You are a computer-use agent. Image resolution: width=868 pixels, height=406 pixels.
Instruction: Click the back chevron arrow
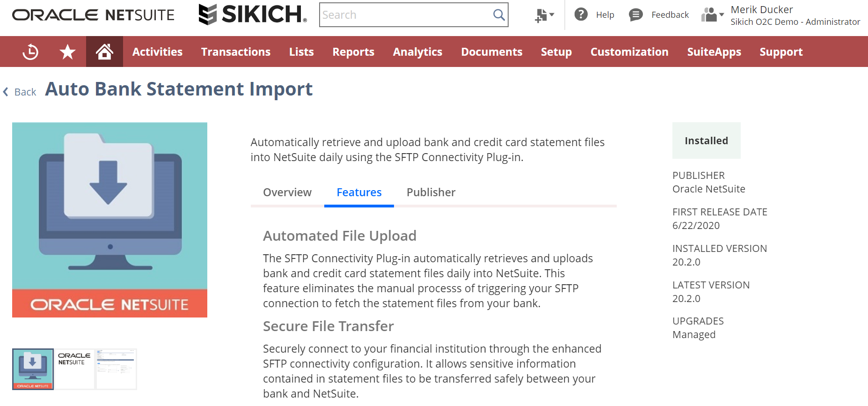pyautogui.click(x=6, y=92)
